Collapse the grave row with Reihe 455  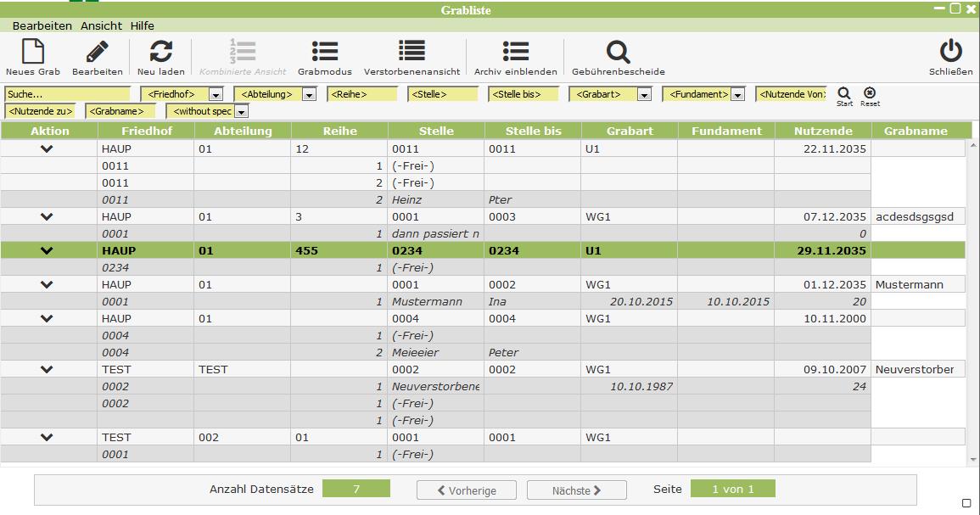coord(47,251)
